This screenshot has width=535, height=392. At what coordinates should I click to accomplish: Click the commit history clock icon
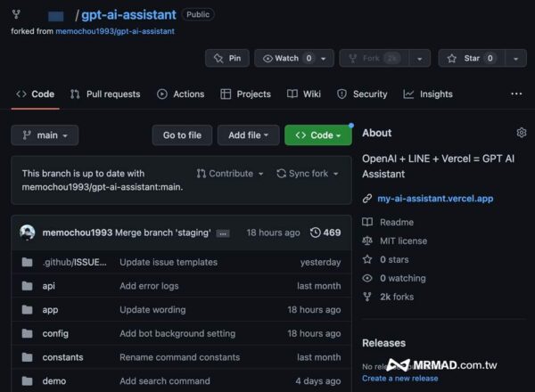[315, 233]
